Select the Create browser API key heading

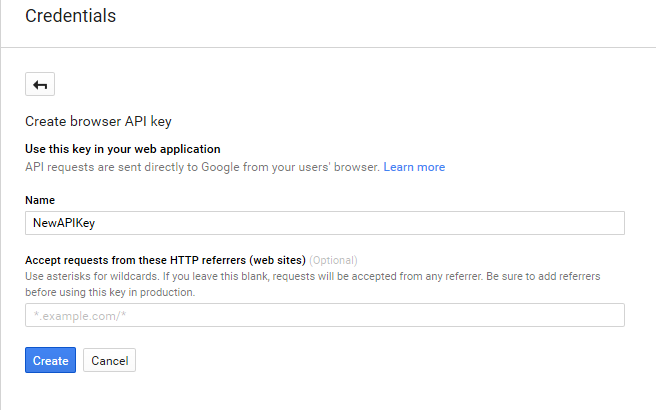98,121
